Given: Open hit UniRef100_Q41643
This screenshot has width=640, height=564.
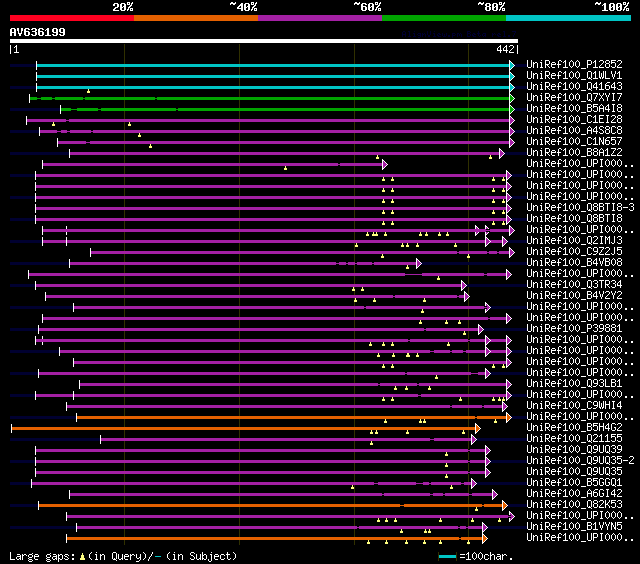Looking at the screenshot, I should coord(574,87).
